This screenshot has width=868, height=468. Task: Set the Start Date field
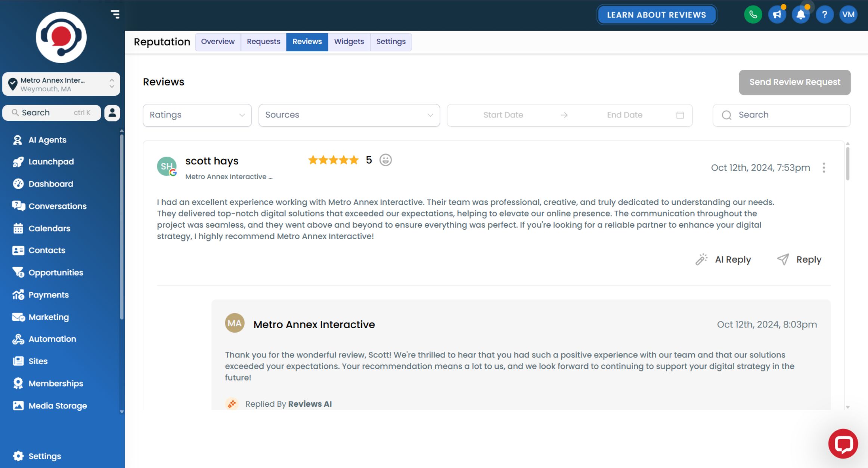coord(503,115)
